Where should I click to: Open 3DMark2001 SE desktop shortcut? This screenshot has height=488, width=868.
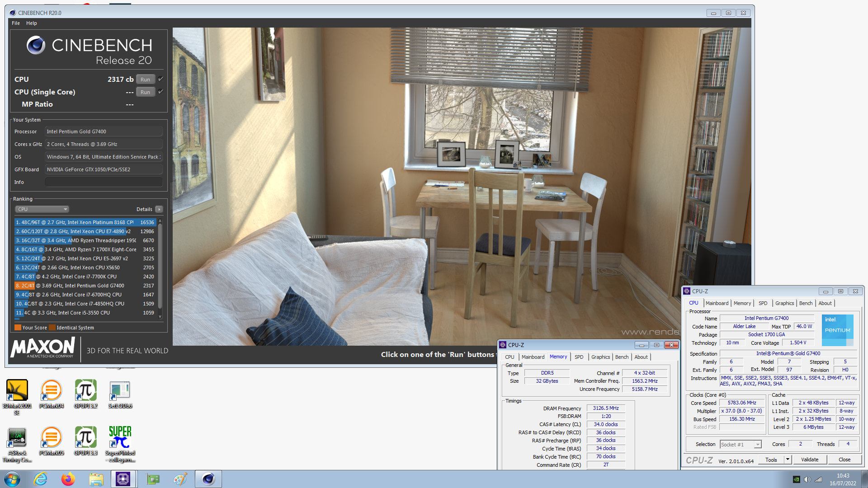point(17,397)
